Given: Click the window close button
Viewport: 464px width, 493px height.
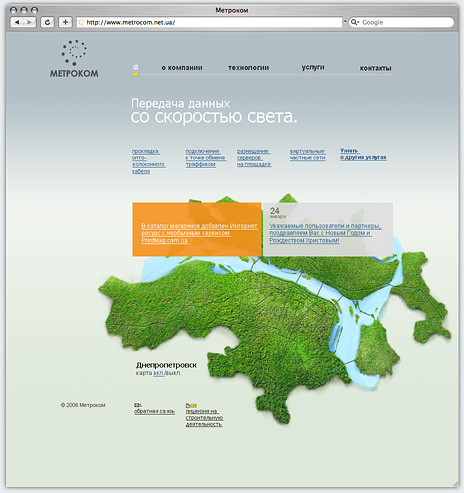Looking at the screenshot, I should coord(13,10).
